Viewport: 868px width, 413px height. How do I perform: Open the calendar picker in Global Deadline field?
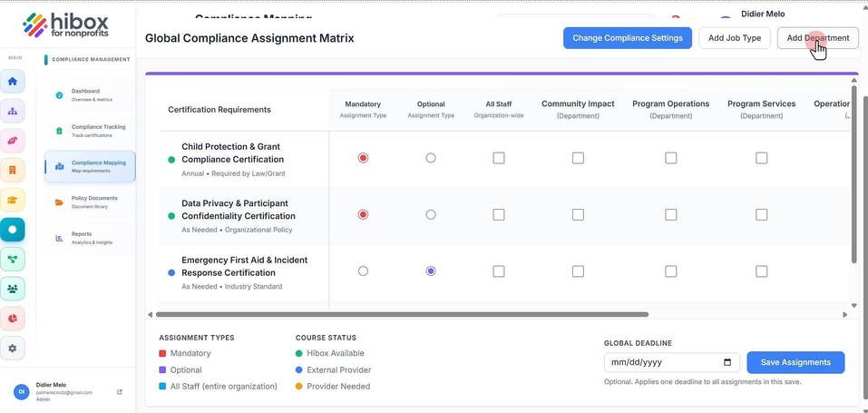click(x=727, y=362)
